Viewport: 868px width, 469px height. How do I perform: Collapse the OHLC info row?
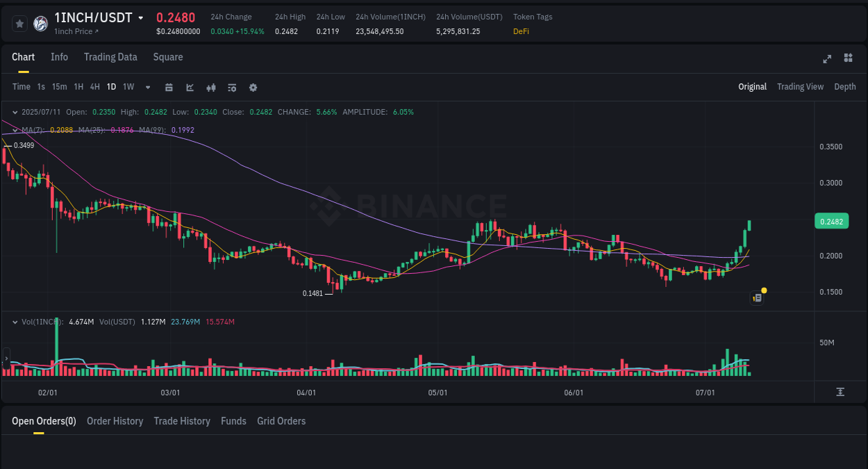tap(15, 112)
